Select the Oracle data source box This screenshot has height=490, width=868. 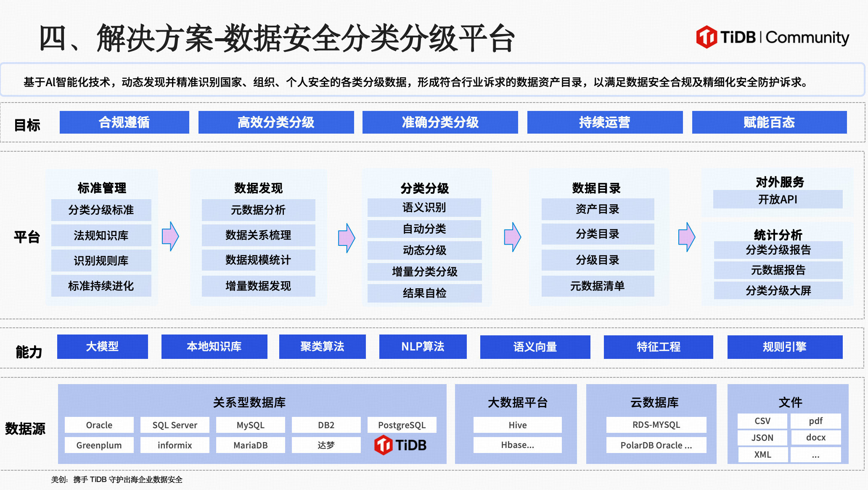[99, 425]
